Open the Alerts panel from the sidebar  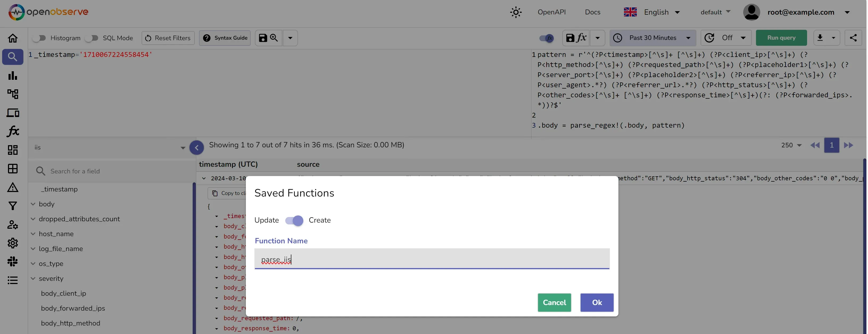pos(13,187)
